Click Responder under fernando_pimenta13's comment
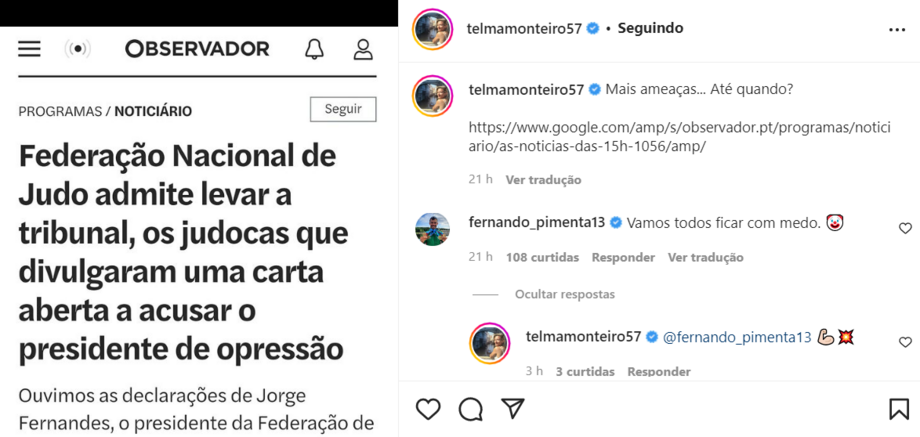This screenshot has height=437, width=920. (x=623, y=257)
